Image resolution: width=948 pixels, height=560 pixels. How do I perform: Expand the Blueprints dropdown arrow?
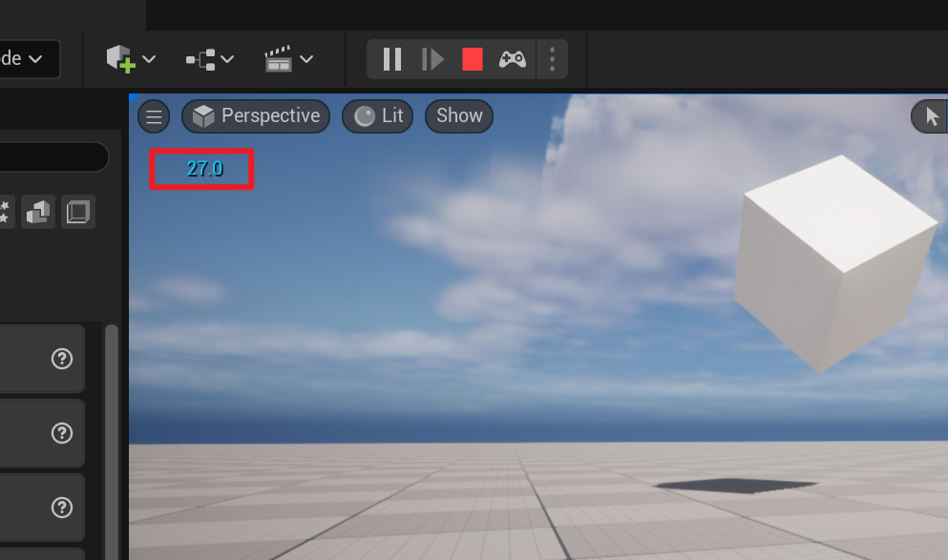pos(227,59)
